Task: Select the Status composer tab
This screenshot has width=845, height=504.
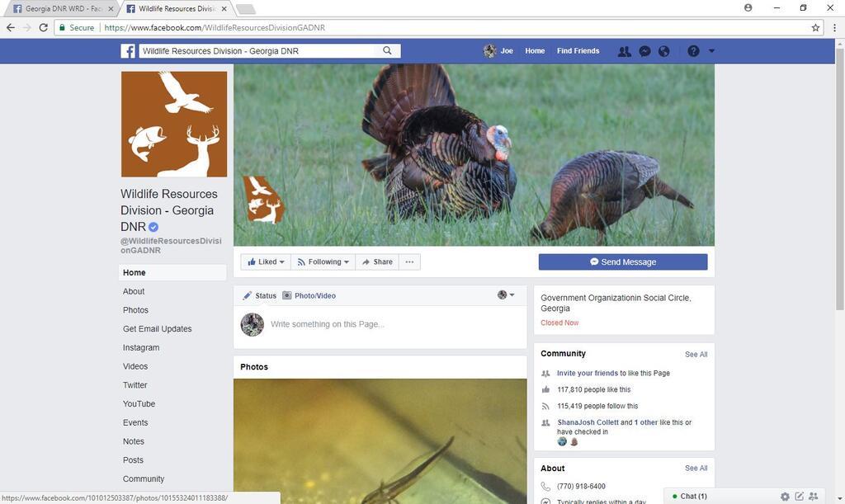Action: pyautogui.click(x=259, y=295)
